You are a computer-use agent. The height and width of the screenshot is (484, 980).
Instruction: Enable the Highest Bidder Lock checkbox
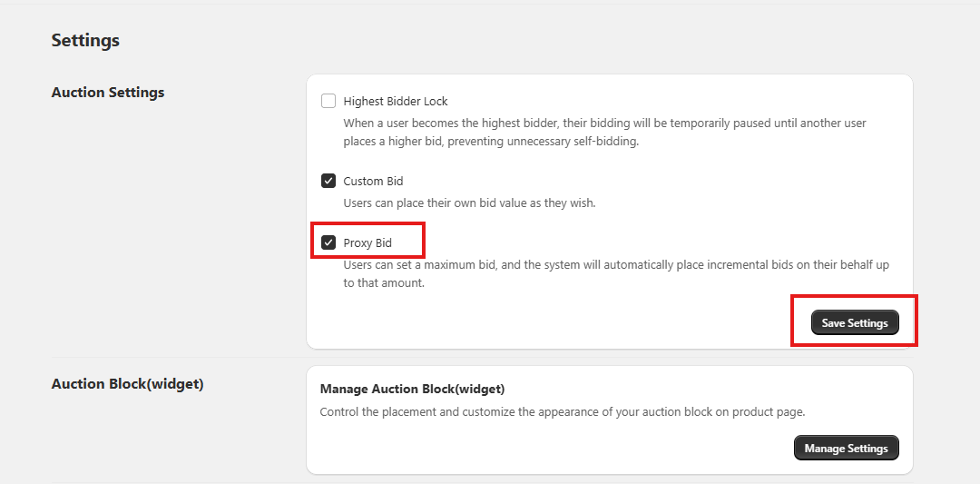pyautogui.click(x=328, y=101)
